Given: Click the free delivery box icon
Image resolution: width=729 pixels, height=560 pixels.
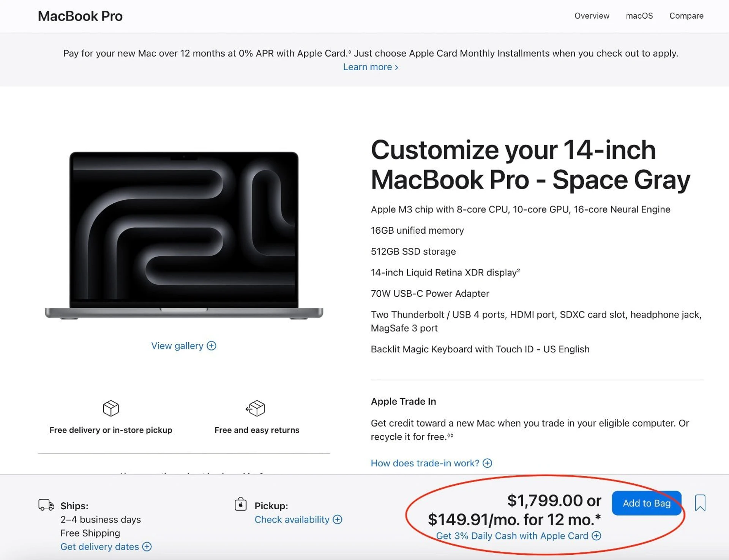Looking at the screenshot, I should pyautogui.click(x=111, y=408).
